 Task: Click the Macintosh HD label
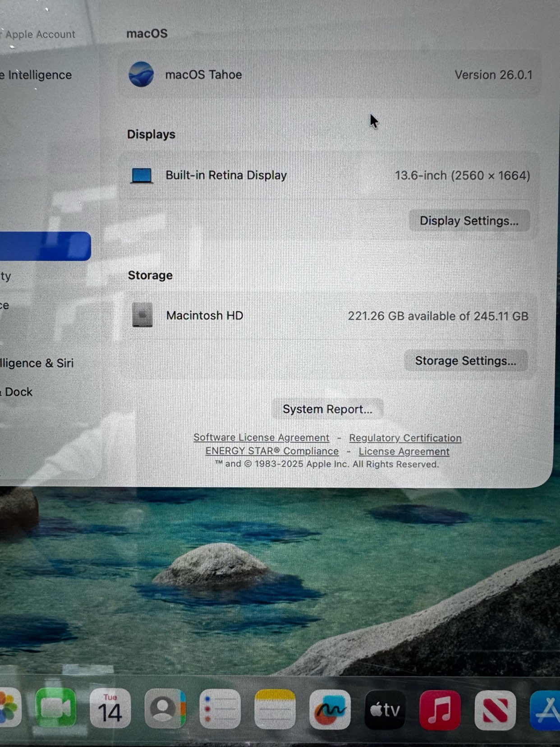[205, 315]
